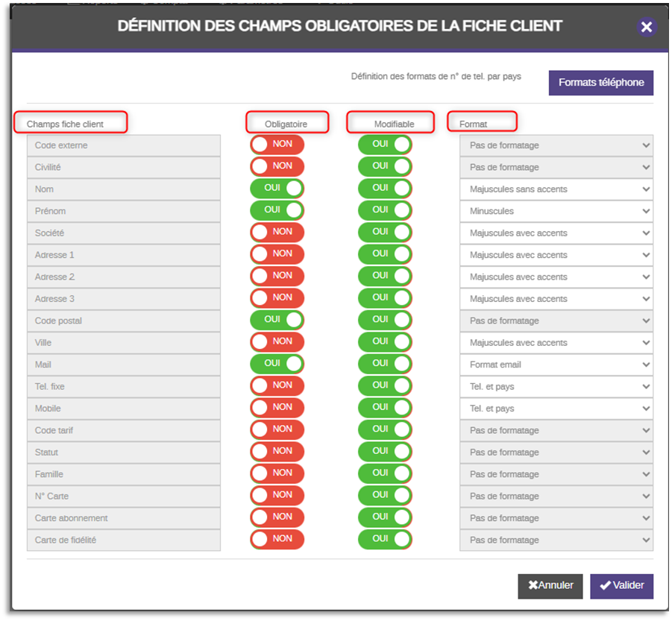Image resolution: width=672 pixels, height=621 pixels.
Task: Click the Formats téléphone button
Action: point(600,83)
